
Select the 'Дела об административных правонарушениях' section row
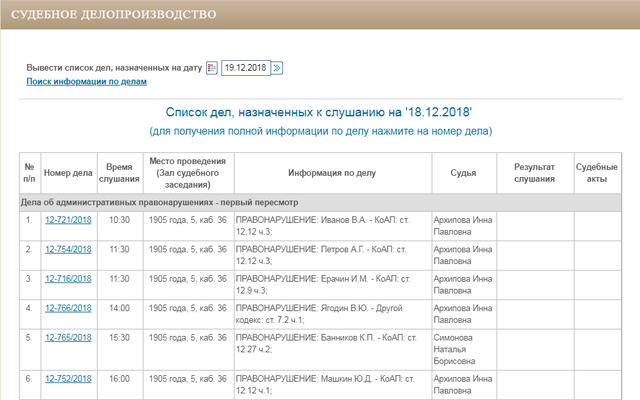point(320,202)
